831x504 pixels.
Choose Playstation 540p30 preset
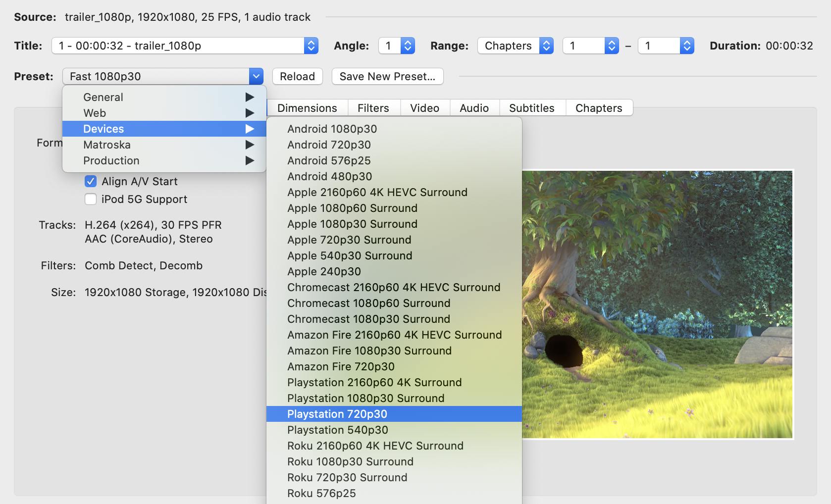click(394, 430)
